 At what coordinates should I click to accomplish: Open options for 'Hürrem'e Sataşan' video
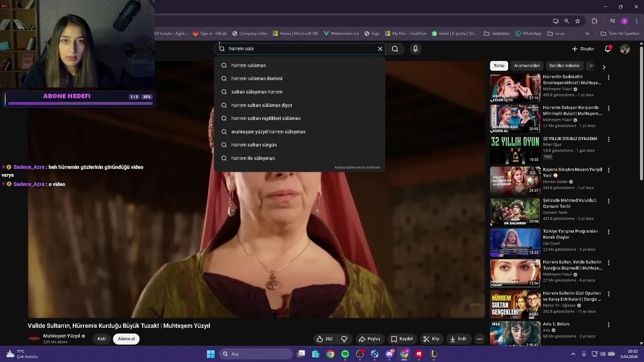(x=608, y=108)
